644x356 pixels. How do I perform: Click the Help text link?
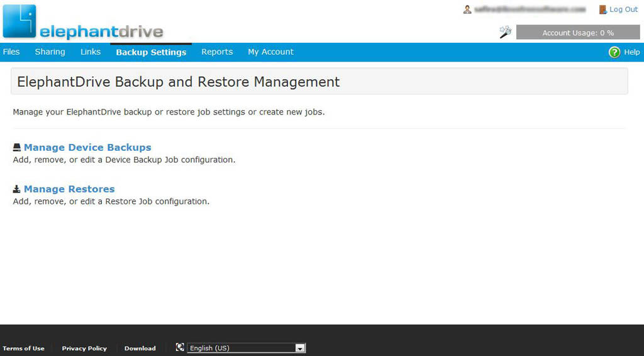(x=631, y=52)
